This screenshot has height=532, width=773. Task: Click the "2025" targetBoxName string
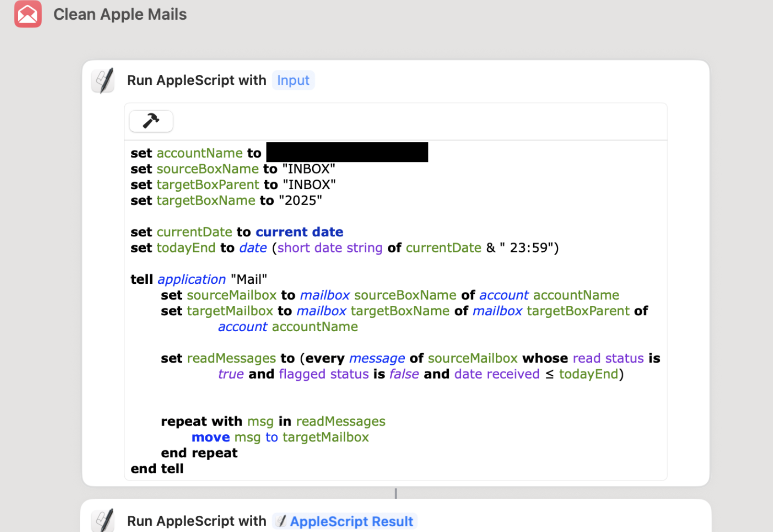point(301,200)
